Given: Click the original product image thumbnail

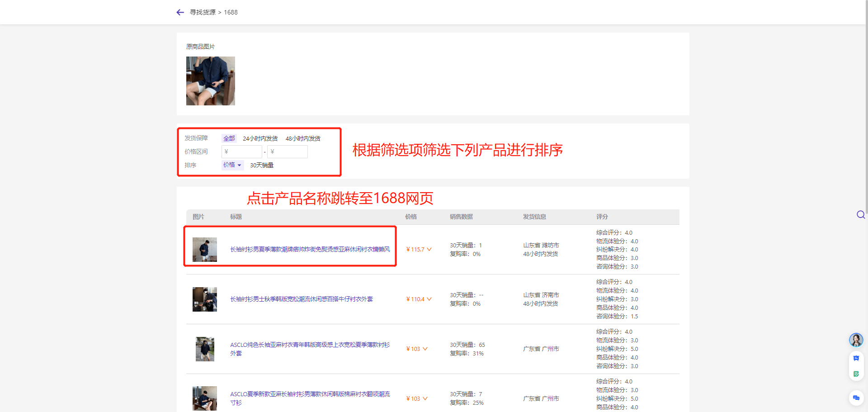Looking at the screenshot, I should [210, 81].
